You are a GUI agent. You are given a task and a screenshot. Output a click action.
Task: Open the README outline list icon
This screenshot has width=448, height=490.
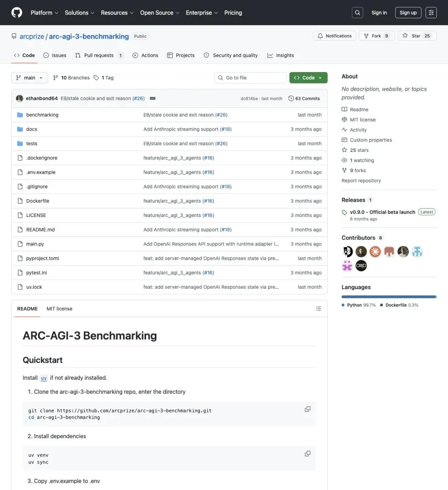coord(318,308)
